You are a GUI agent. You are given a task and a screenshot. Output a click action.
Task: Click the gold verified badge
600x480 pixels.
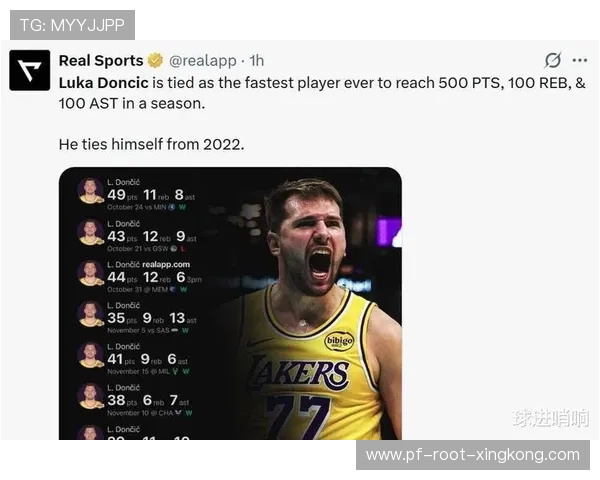156,60
